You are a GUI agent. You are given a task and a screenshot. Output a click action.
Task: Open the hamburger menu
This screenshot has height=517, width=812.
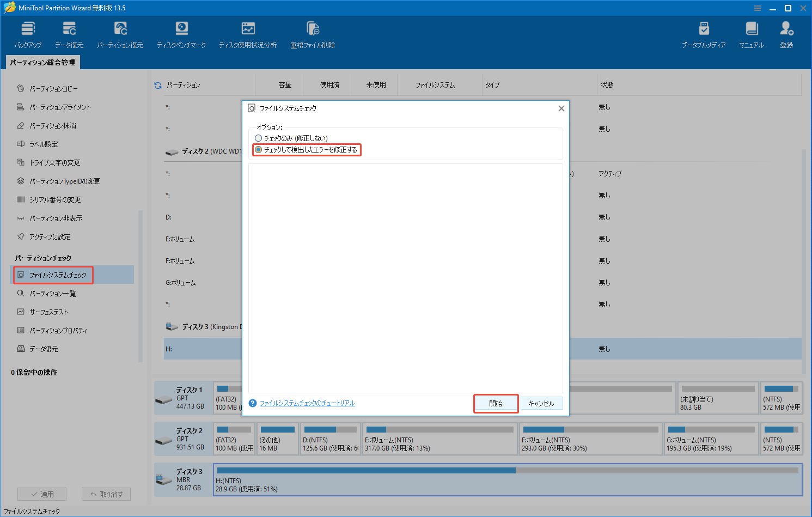coord(758,8)
